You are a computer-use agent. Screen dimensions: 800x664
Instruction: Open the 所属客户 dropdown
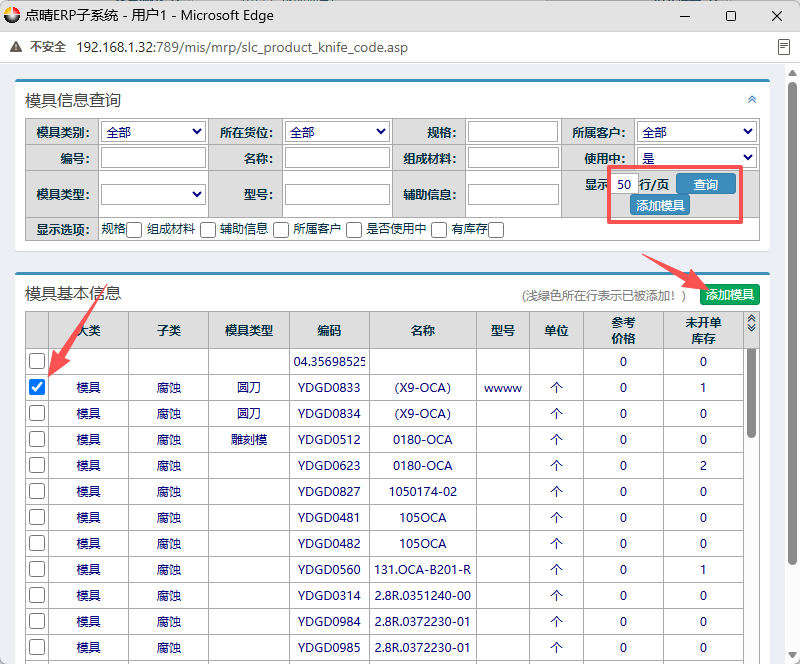(x=696, y=132)
